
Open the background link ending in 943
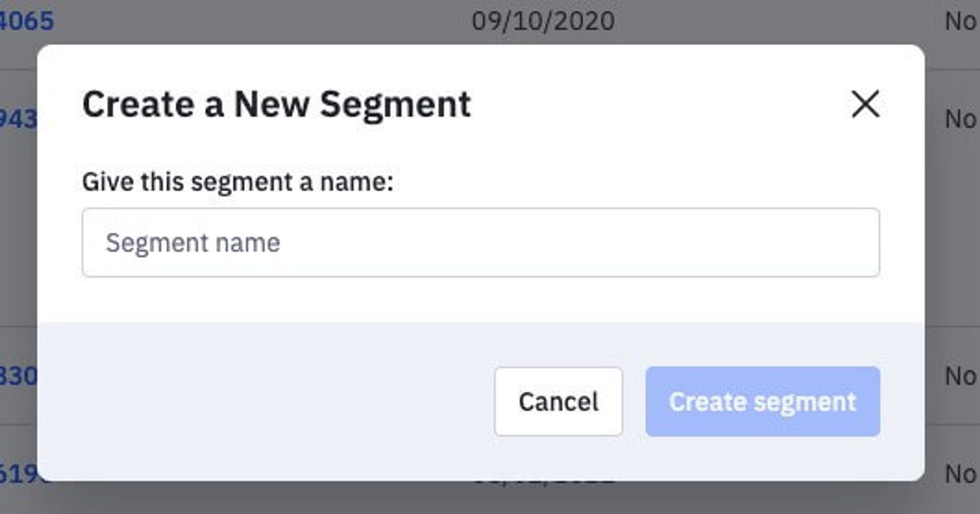(17, 119)
